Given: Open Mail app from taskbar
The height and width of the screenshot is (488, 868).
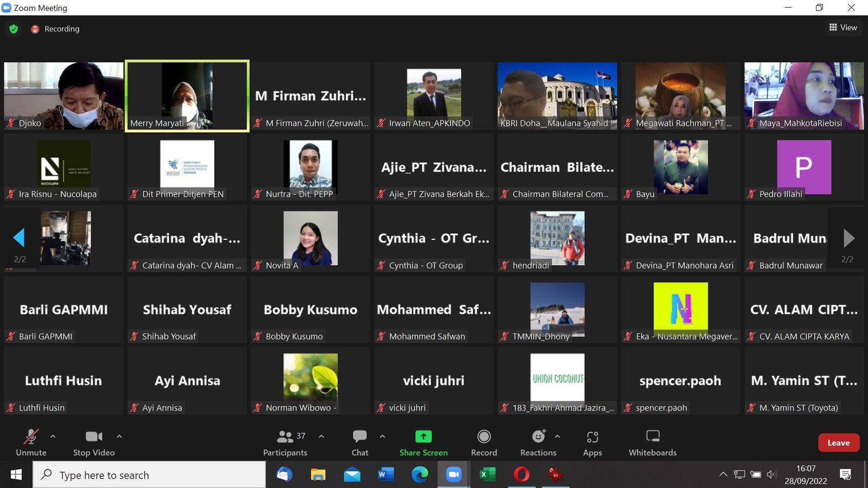Looking at the screenshot, I should [352, 475].
